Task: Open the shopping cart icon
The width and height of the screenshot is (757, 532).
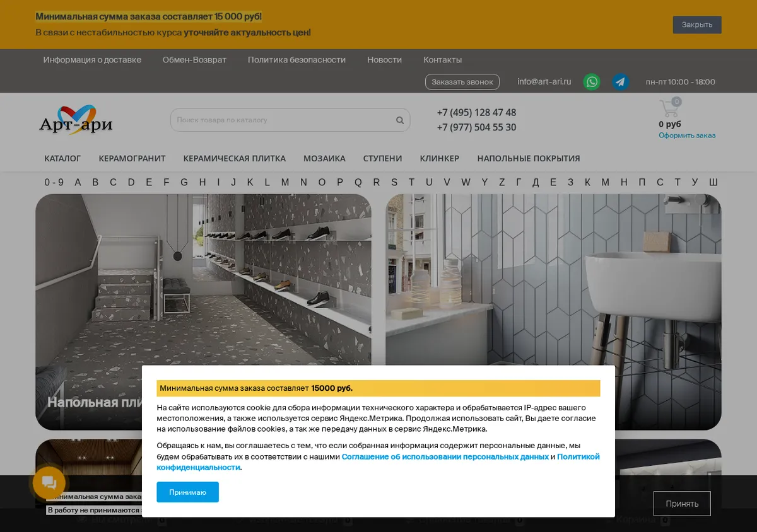Action: tap(670, 108)
